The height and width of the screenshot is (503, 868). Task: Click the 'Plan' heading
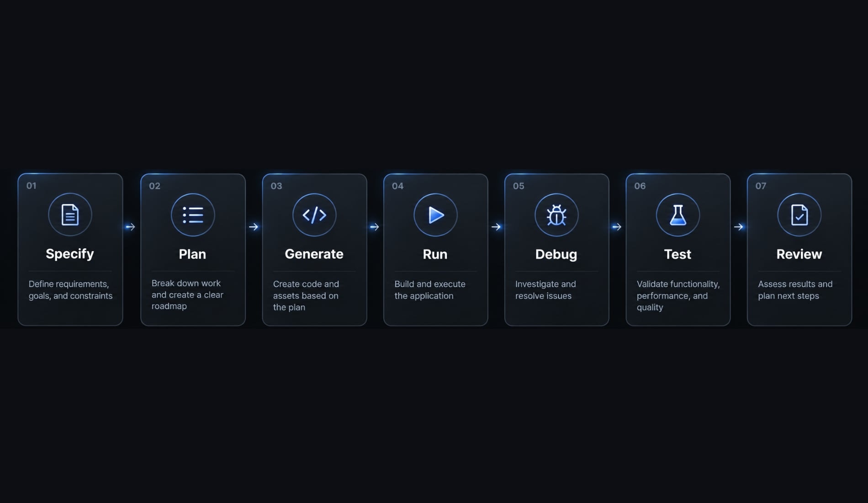point(192,254)
